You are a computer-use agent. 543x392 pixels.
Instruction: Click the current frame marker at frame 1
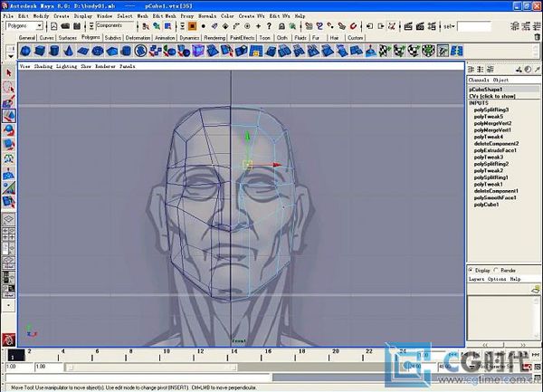coord(16,355)
